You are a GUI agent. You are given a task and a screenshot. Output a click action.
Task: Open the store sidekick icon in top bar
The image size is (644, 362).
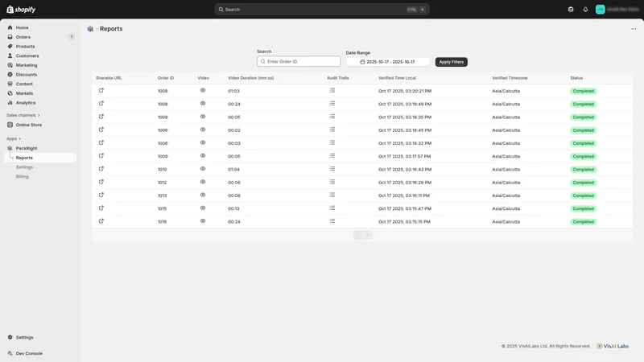point(571,10)
